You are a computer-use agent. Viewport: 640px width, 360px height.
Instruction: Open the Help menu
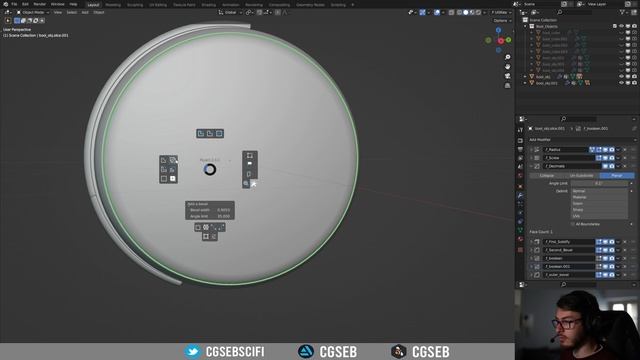pyautogui.click(x=73, y=4)
